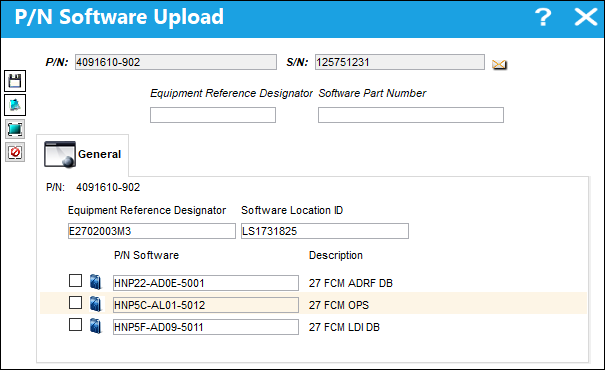The width and height of the screenshot is (605, 370).
Task: Click the P/N Software Upload title text
Action: pyautogui.click(x=119, y=17)
